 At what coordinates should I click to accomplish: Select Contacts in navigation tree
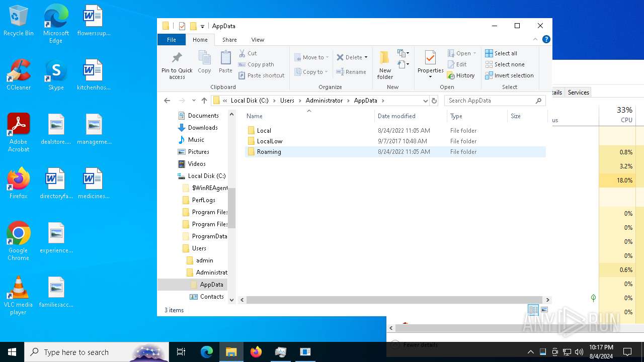point(206,297)
